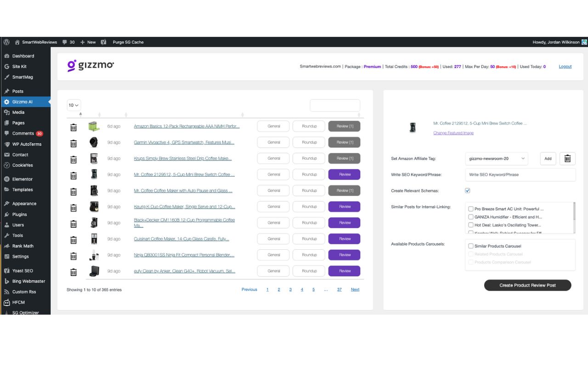Sort table by first column arrow
The width and height of the screenshot is (588, 368).
81,114
